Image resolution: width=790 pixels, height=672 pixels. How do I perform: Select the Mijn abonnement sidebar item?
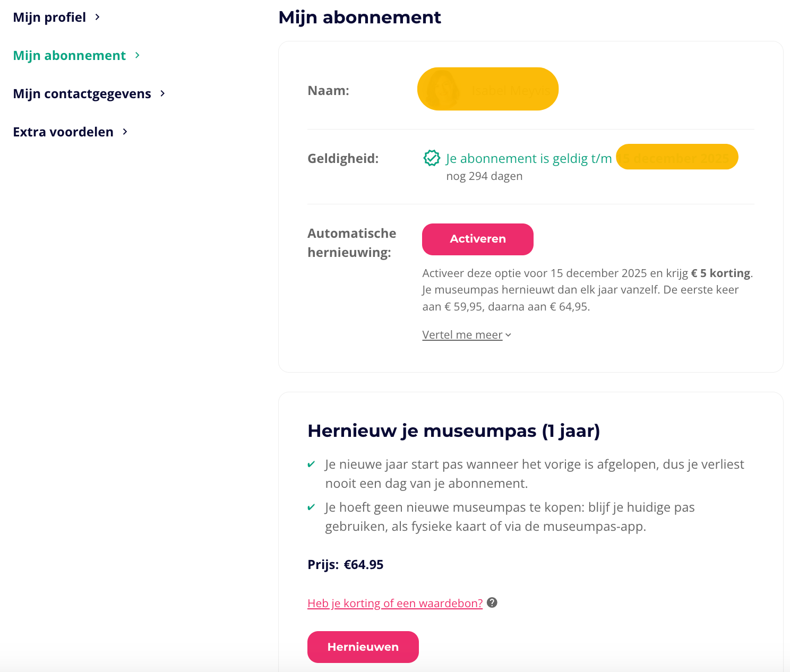point(69,56)
